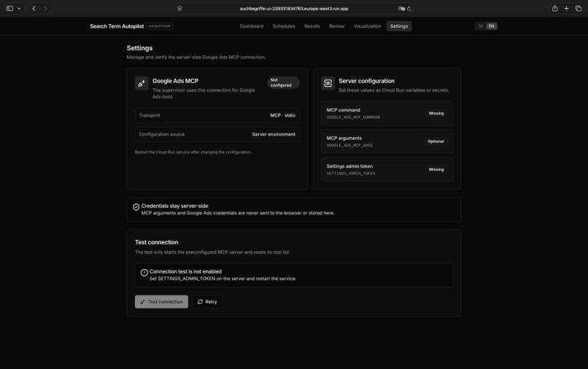Go forward with the browser forward arrow
Viewport: 588px width, 369px height.
click(x=45, y=8)
